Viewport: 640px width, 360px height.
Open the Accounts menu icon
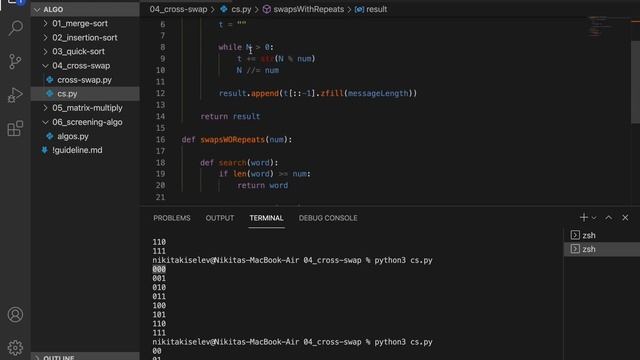(x=15, y=315)
